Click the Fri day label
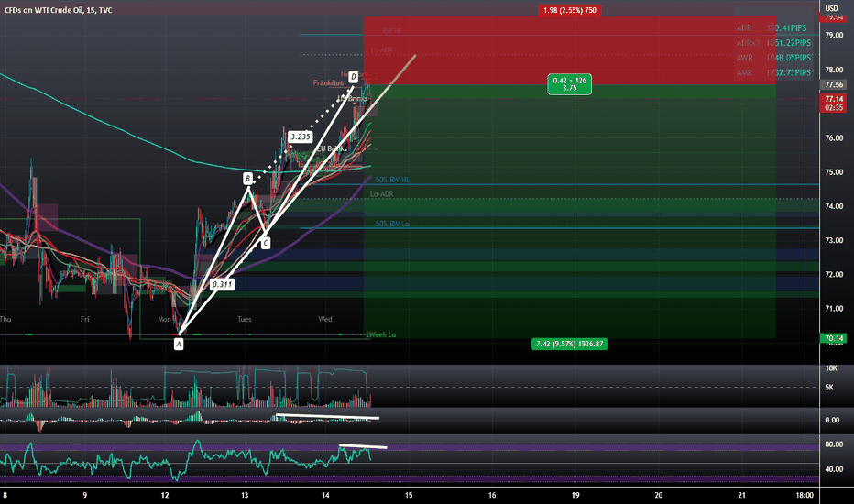This screenshot has height=504, width=854. coord(85,319)
